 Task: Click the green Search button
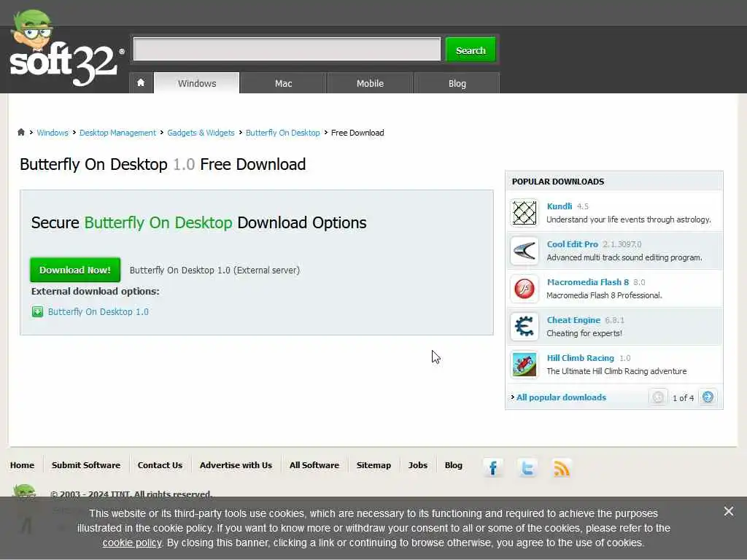click(471, 50)
